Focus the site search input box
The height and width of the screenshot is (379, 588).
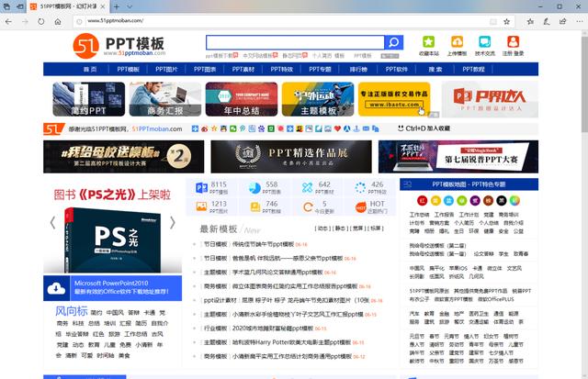point(295,42)
